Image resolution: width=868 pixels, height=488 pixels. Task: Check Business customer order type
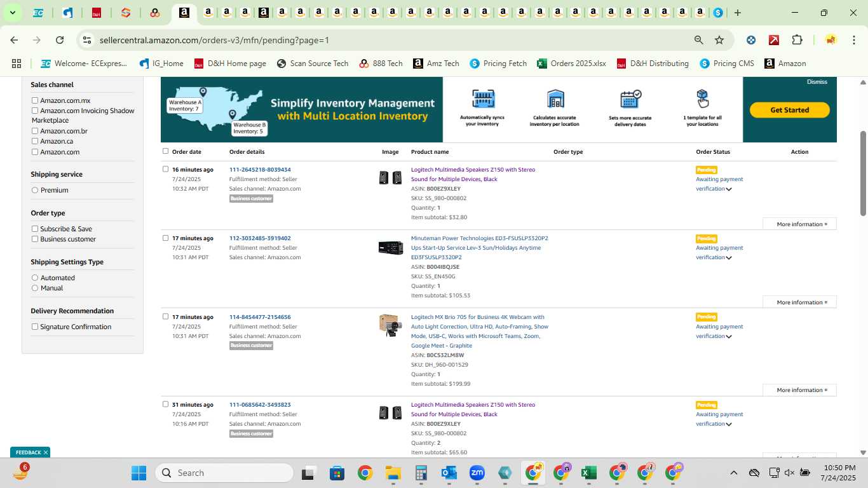click(35, 239)
